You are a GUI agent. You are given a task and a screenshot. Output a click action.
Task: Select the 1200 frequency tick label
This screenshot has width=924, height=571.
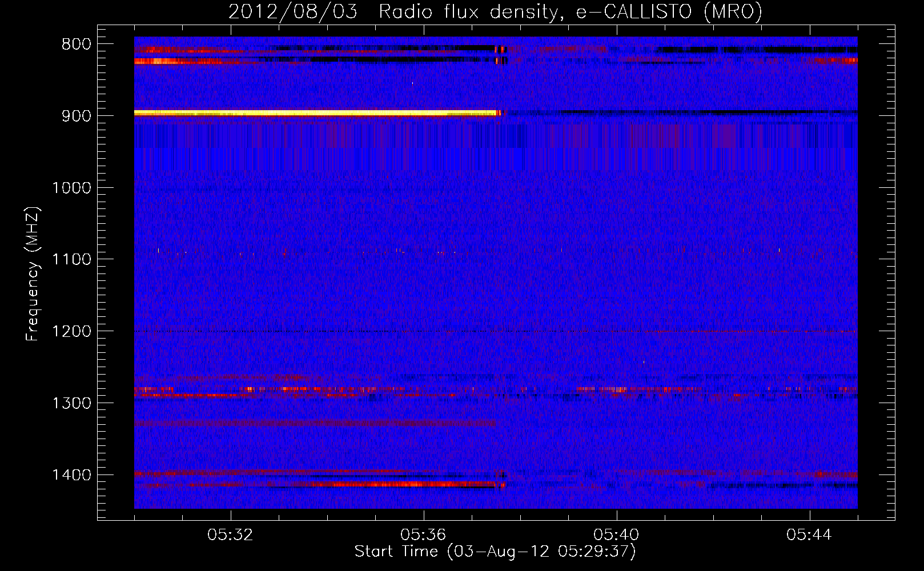coord(71,332)
